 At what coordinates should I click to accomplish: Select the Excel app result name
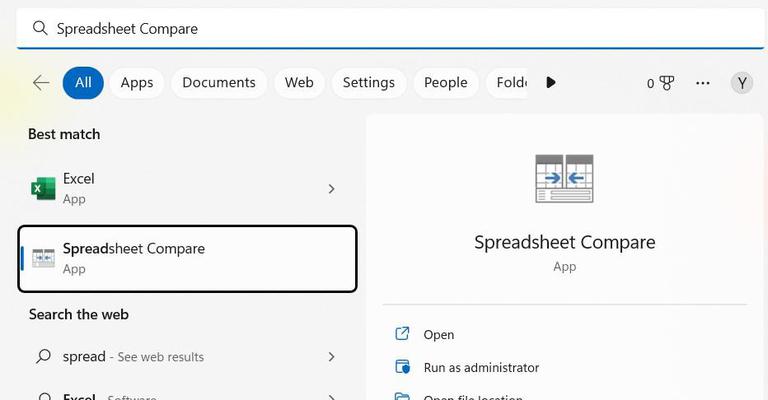pos(78,179)
